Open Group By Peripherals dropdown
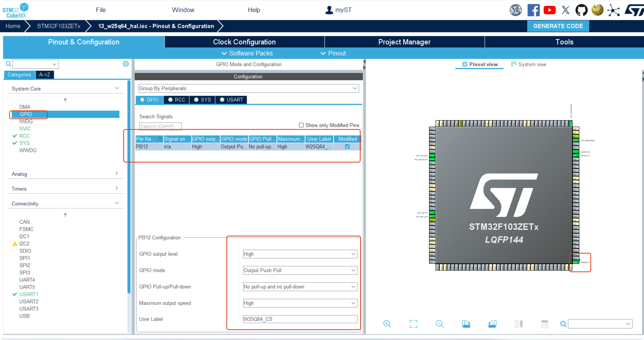Viewport: 644px width, 340px height. (248, 88)
